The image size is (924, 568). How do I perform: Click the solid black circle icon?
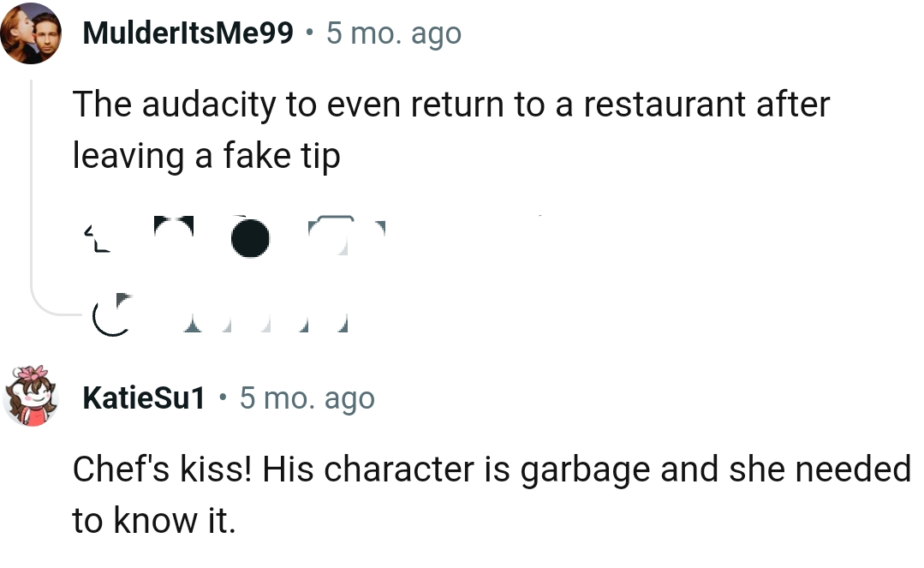coord(250,237)
